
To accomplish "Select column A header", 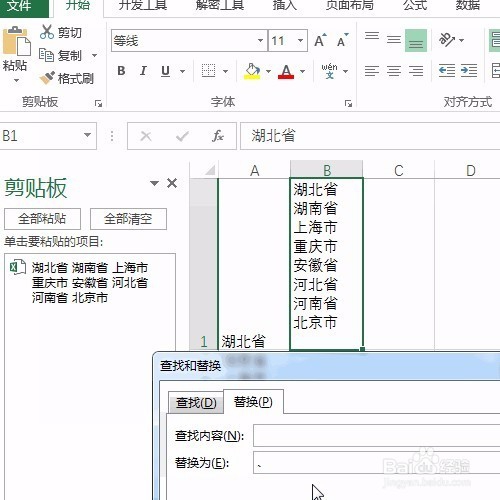I will [x=254, y=170].
